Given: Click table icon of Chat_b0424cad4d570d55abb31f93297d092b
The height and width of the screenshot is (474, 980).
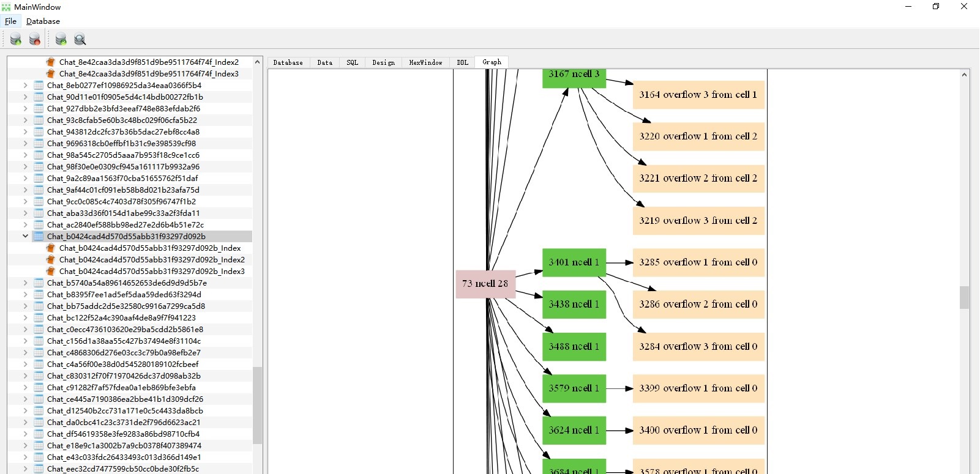Looking at the screenshot, I should [39, 236].
